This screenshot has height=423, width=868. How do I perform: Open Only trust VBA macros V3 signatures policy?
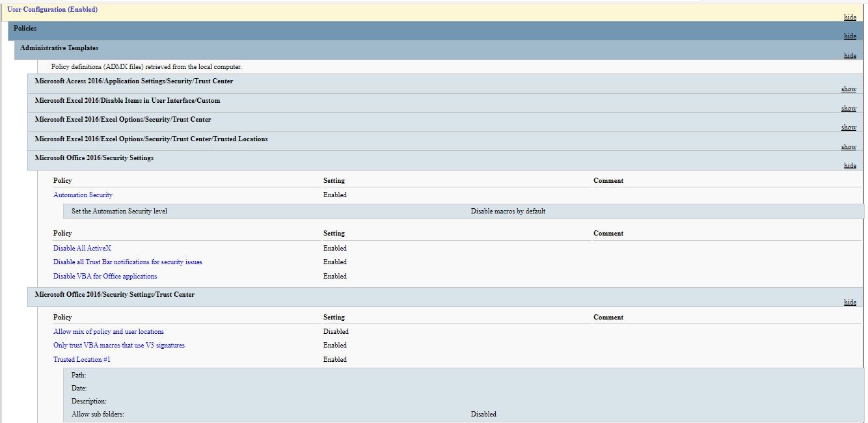click(119, 346)
